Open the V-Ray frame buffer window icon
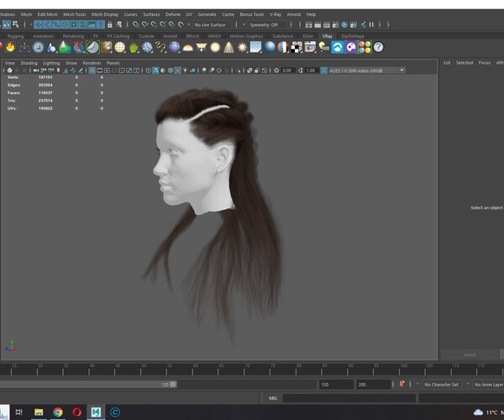The height and width of the screenshot is (420, 504). [310, 47]
